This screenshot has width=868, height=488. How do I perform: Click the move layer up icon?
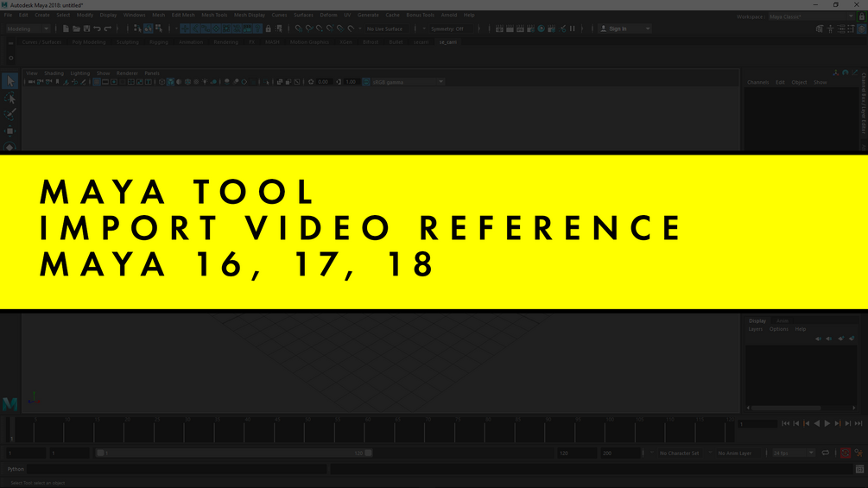(818, 338)
